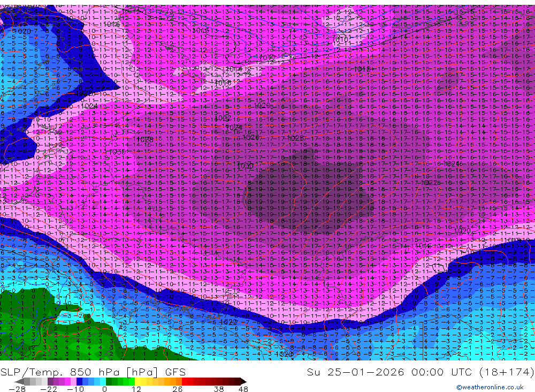Screen dimensions: 535x392
Task: Click the cyan legend color swatch
Action: [103, 381]
